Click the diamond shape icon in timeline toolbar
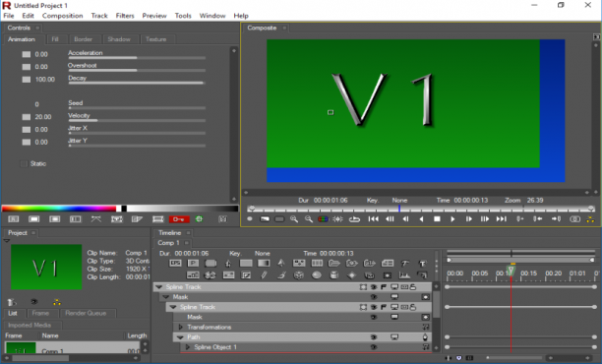 pyautogui.click(x=351, y=275)
